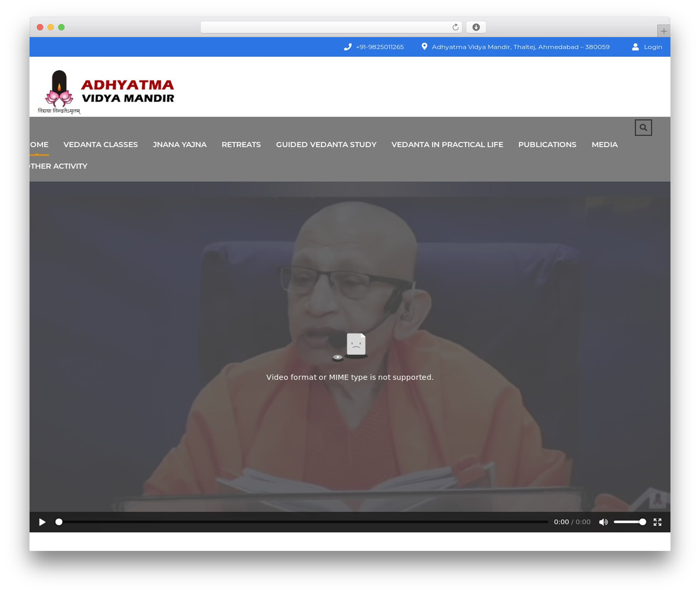Click the location pin icon

pyautogui.click(x=424, y=46)
